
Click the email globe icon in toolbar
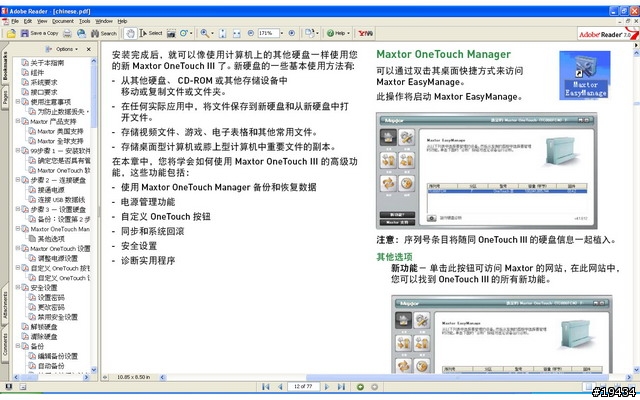click(x=82, y=33)
